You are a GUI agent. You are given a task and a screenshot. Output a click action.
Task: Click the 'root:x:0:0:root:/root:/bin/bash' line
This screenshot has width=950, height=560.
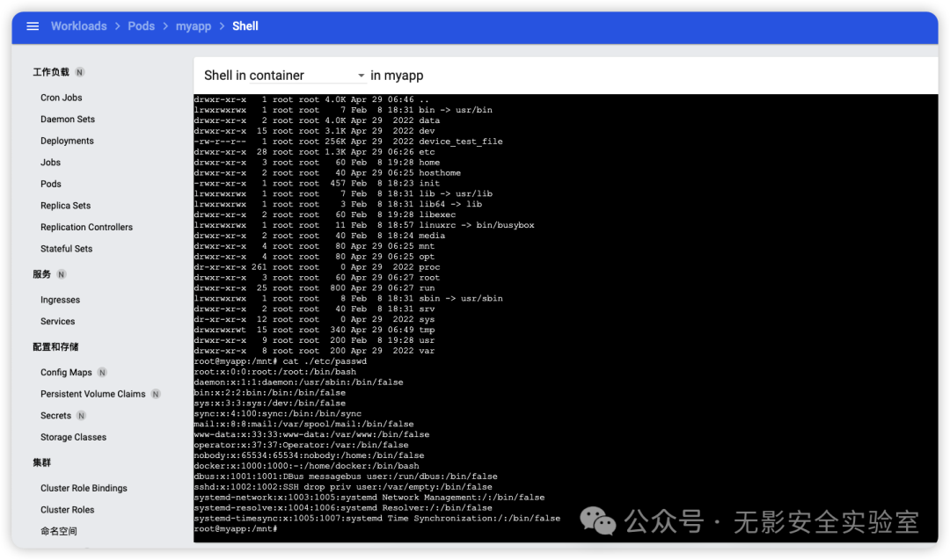pos(275,372)
